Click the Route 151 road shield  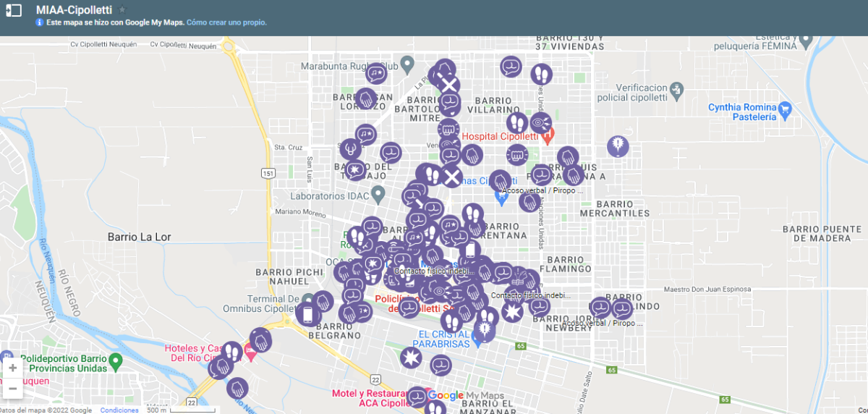tap(269, 173)
